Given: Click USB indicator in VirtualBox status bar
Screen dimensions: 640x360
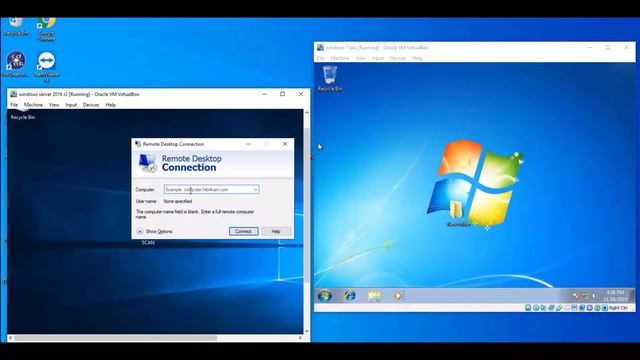Looking at the screenshot, I should click(559, 308).
